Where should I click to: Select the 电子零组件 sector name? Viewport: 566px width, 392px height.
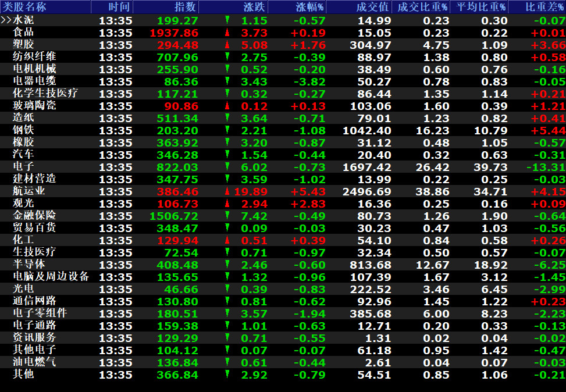point(40,313)
